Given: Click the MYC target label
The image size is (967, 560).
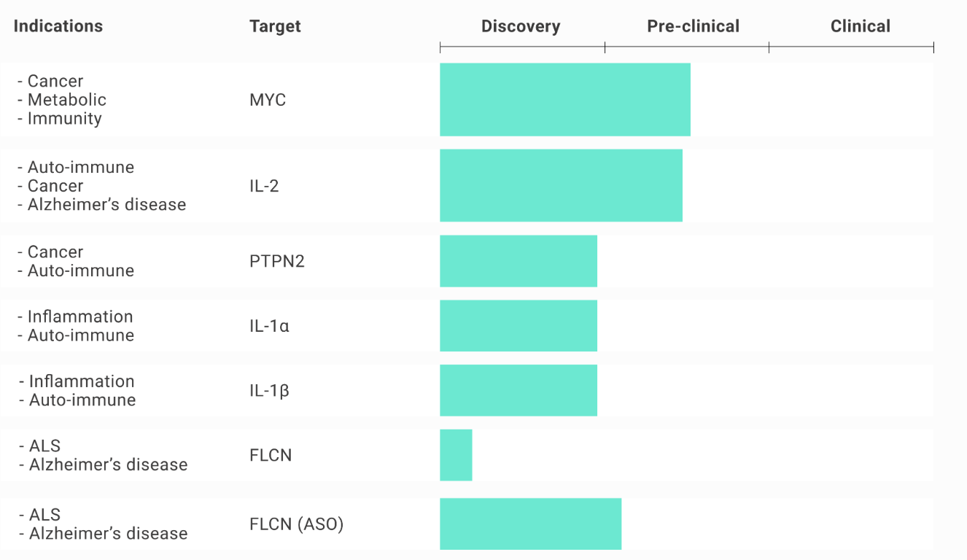Looking at the screenshot, I should coord(268,100).
